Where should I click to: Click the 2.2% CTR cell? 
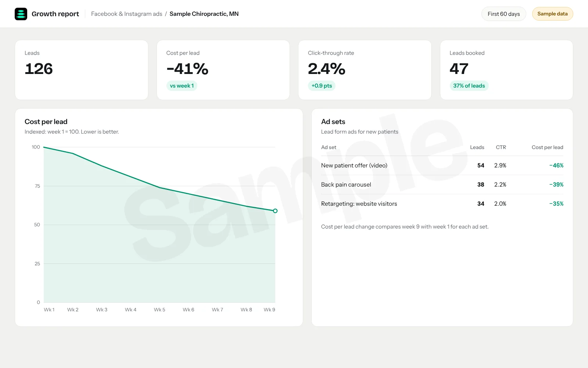500,185
